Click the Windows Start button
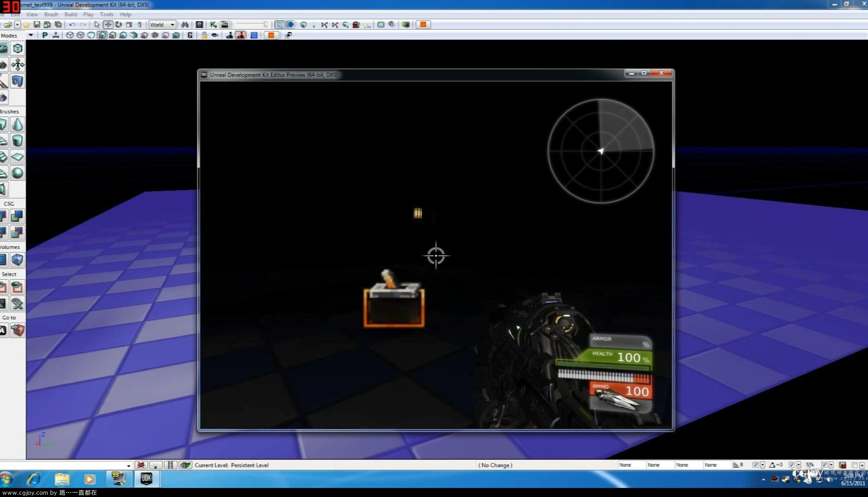 tap(6, 479)
